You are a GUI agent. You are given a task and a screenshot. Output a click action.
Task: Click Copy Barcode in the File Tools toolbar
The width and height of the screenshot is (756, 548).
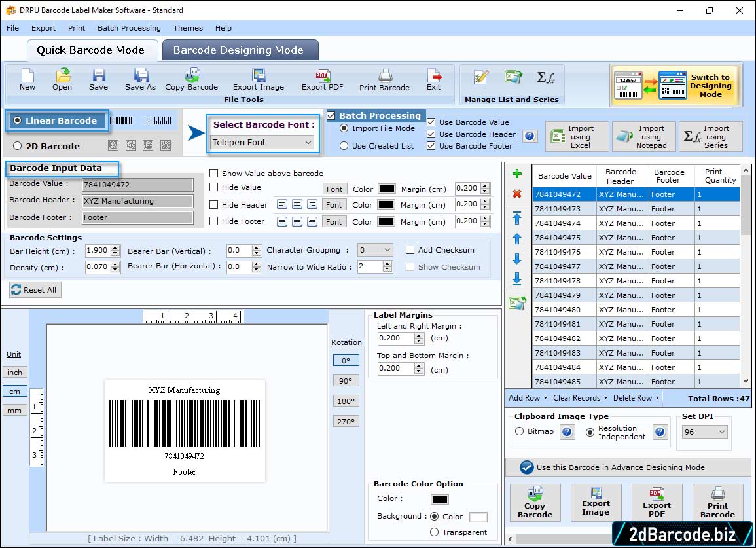coord(191,80)
